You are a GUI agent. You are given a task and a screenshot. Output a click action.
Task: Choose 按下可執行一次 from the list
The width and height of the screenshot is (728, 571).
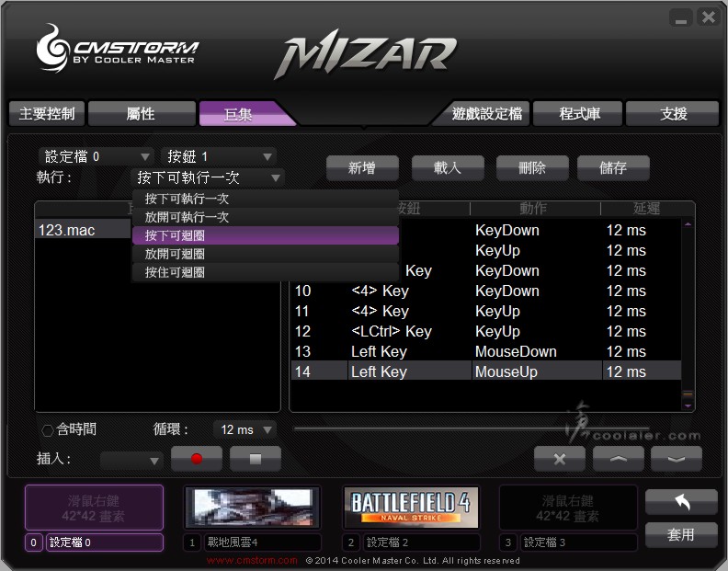pyautogui.click(x=266, y=199)
